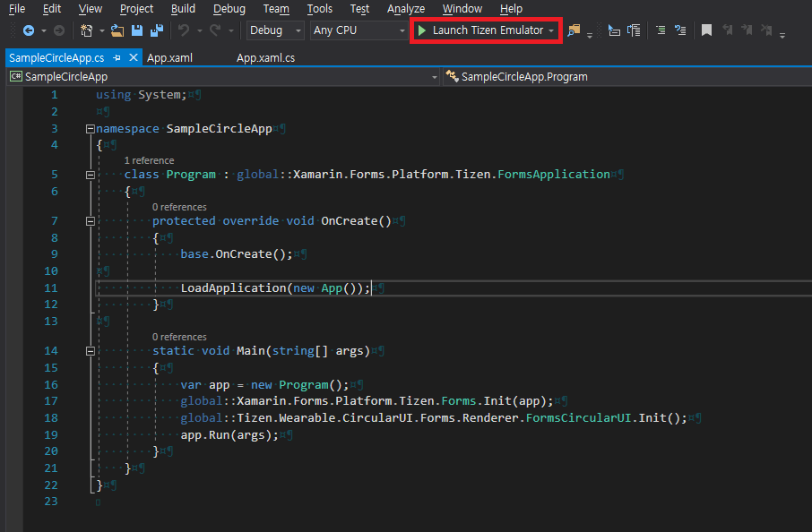Clear all bookmarks using the toolbar icon

coord(766,30)
